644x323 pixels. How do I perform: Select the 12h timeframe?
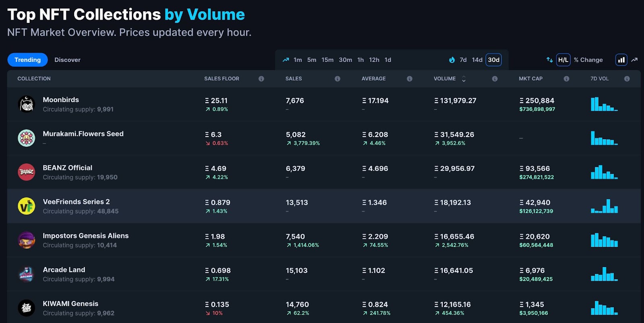374,60
